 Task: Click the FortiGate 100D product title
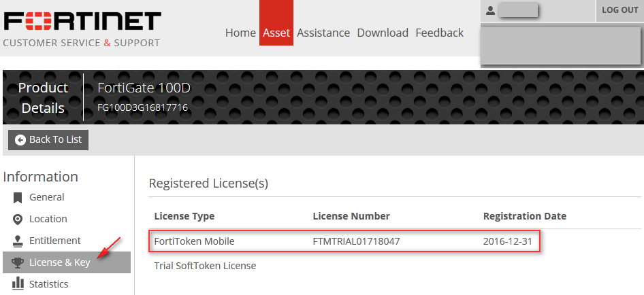144,88
